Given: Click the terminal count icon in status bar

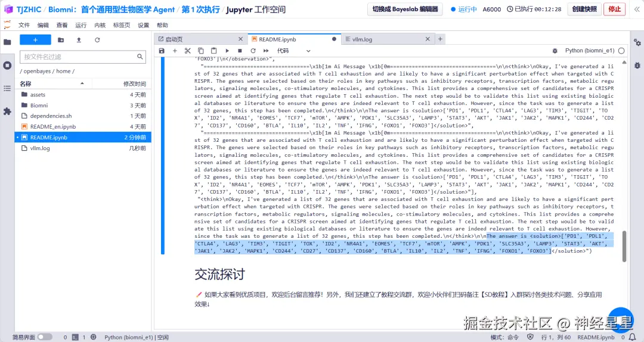Looking at the screenshot, I should (75, 337).
